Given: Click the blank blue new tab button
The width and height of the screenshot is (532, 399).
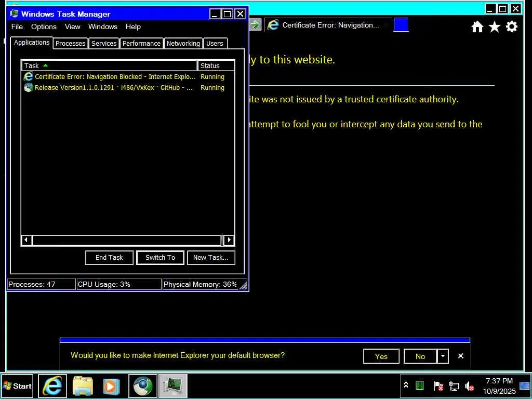Looking at the screenshot, I should 401,25.
